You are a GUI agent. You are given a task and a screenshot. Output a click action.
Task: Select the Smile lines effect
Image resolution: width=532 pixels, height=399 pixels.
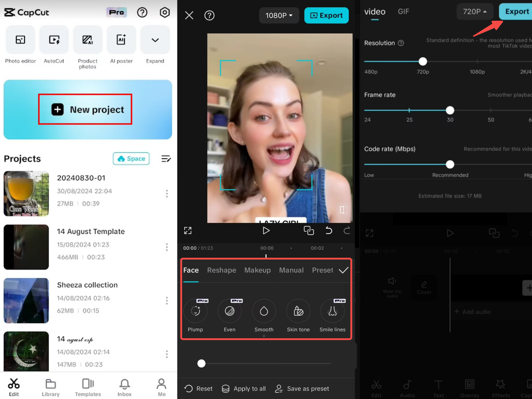(332, 311)
